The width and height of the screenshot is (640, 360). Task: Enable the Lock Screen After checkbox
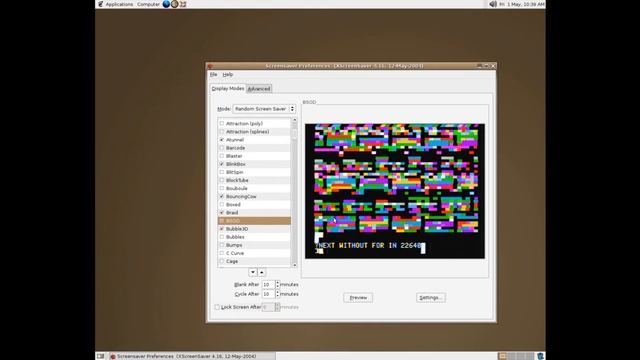click(217, 307)
